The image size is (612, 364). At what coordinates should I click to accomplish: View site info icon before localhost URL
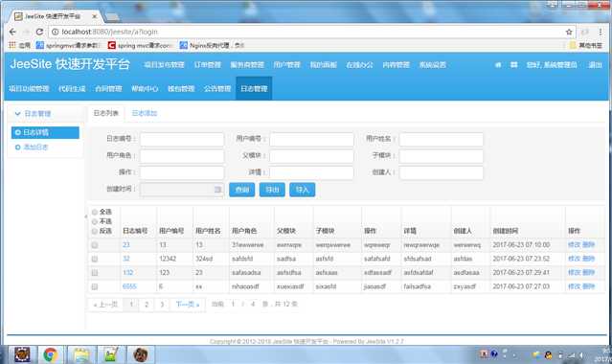(55, 32)
